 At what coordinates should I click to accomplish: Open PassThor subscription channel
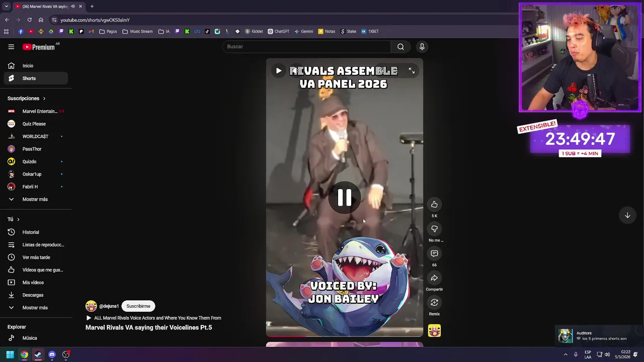pyautogui.click(x=36, y=149)
